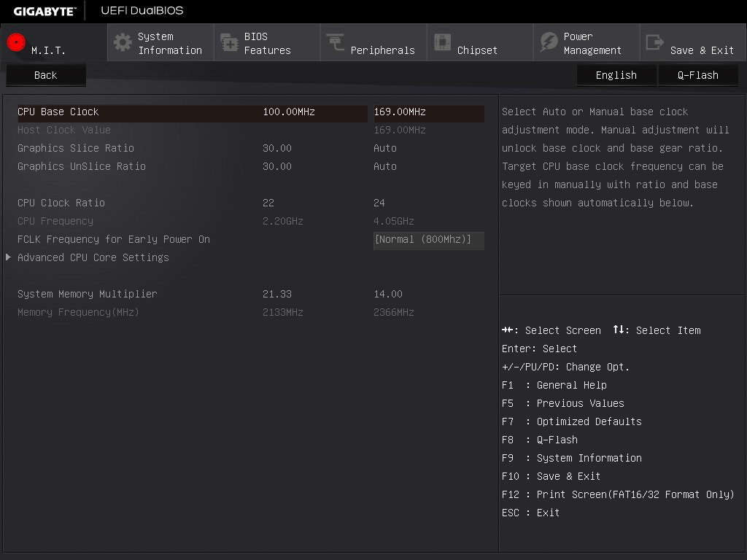Click GIGABYTE logo
This screenshot has width=747, height=560.
click(44, 11)
